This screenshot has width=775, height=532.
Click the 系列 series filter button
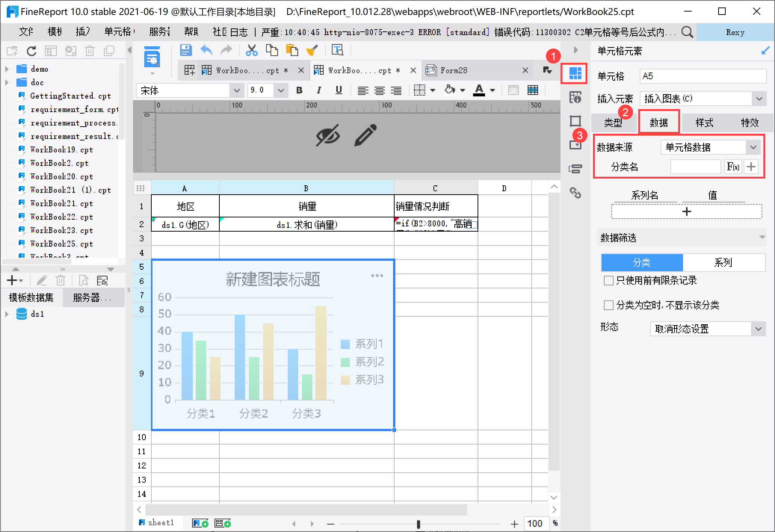[723, 263]
